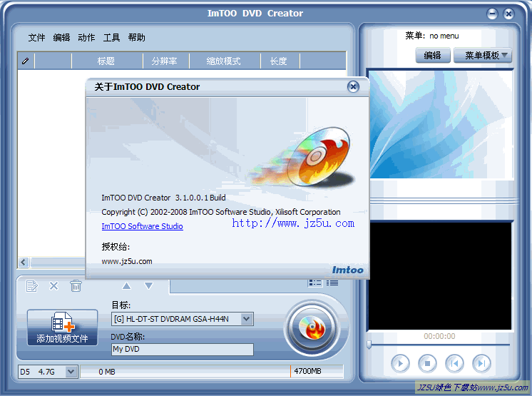Click the disc capacity usage bar

212,372
